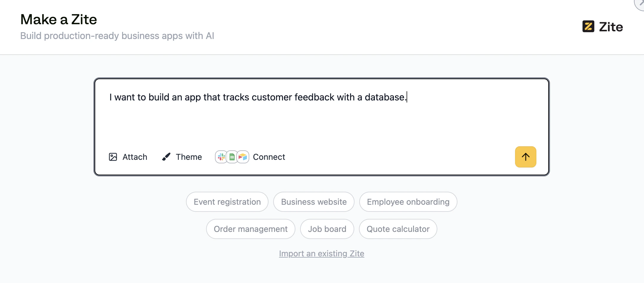Close the Make a Zite dialog
644x283 pixels.
coord(640,4)
